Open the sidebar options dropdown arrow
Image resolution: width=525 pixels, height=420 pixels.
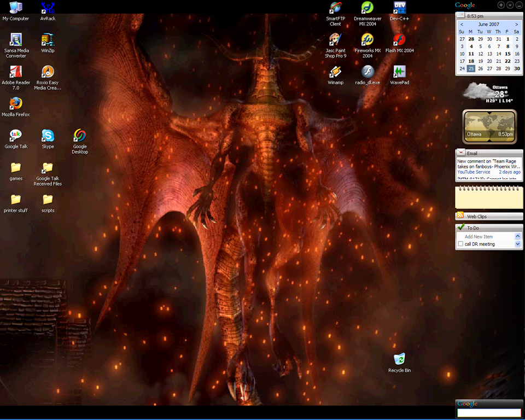coord(510,5)
